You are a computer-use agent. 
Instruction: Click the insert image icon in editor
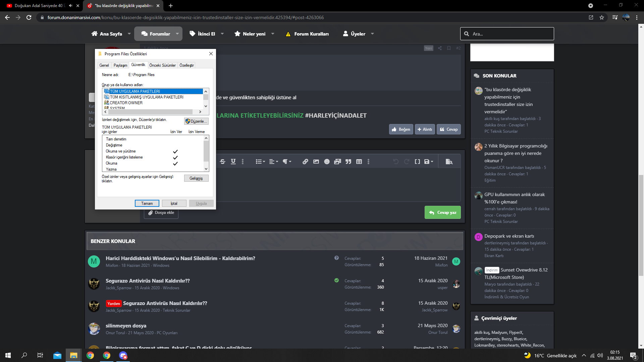(316, 162)
